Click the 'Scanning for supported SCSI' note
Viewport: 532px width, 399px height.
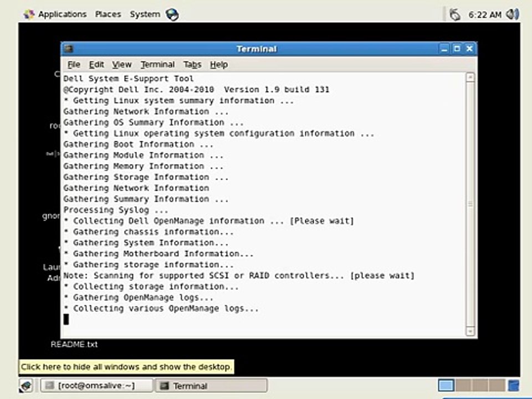[x=239, y=275]
